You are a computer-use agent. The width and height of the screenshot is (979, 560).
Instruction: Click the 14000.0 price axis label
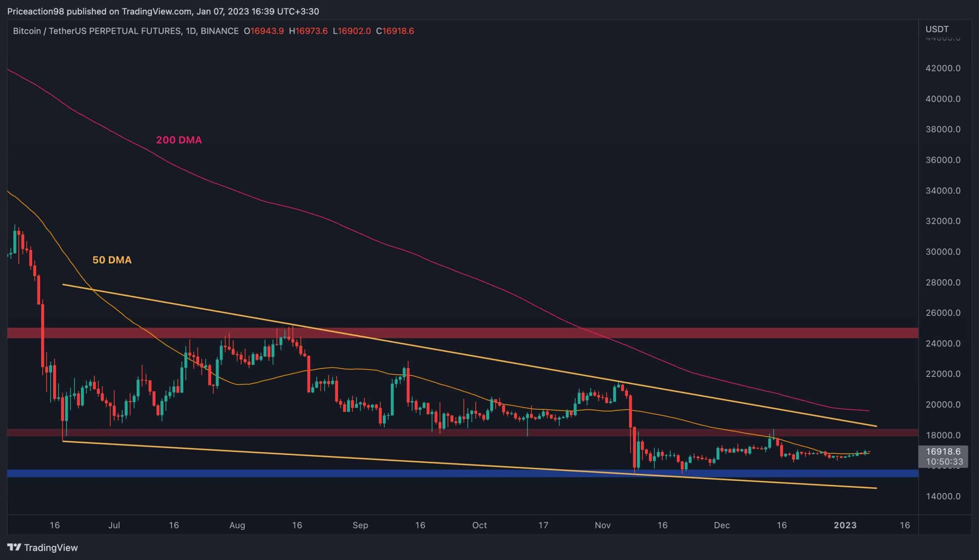click(943, 497)
